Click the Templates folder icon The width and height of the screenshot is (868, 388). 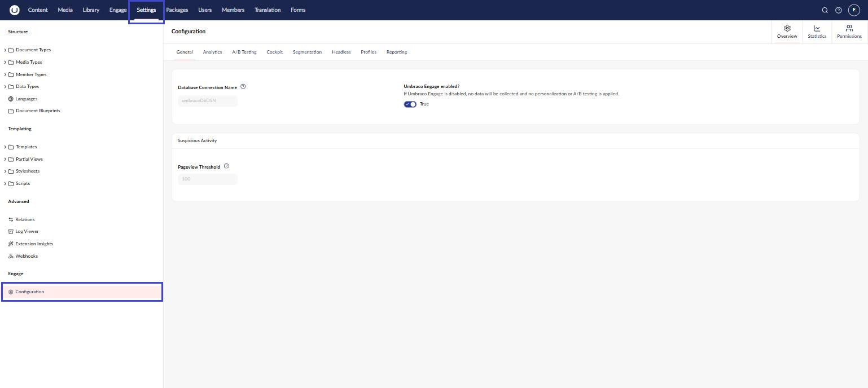[x=11, y=147]
